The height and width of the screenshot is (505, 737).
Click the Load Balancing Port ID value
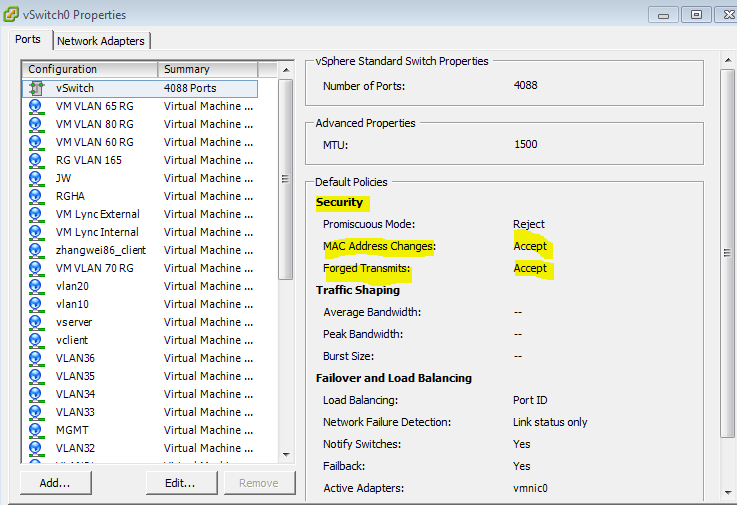530,400
